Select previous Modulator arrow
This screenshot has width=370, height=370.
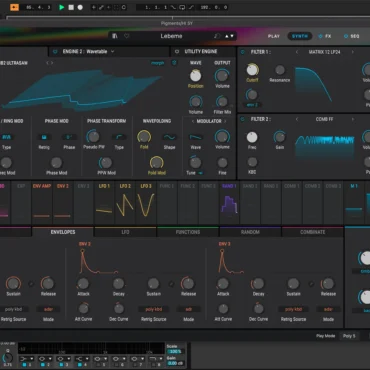(193, 121)
